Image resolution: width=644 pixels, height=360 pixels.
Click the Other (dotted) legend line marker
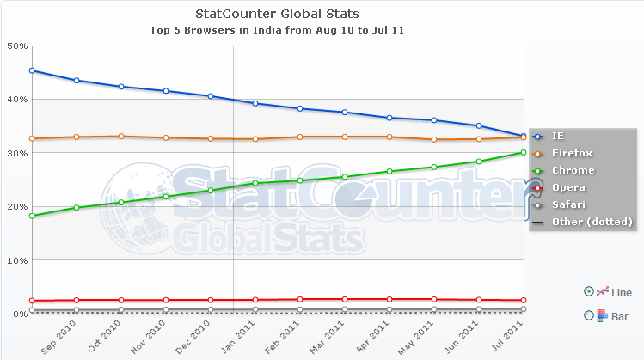[x=537, y=223]
